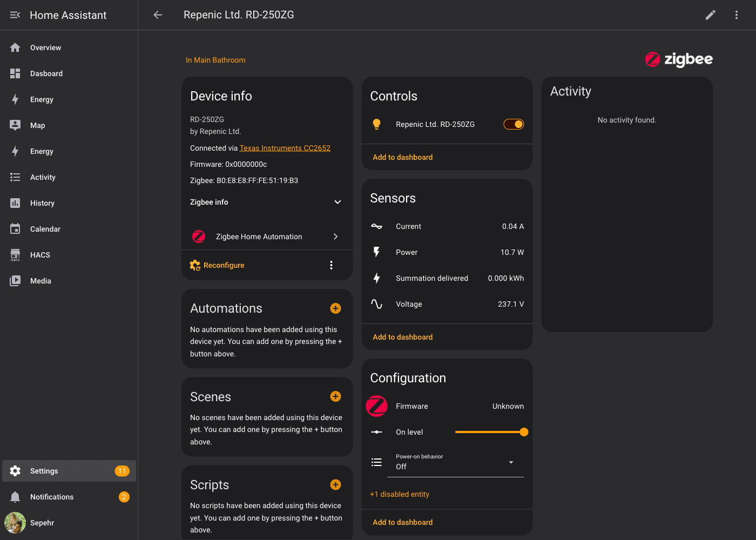Click the Voltage sine wave icon
The height and width of the screenshot is (540, 756).
pos(377,304)
